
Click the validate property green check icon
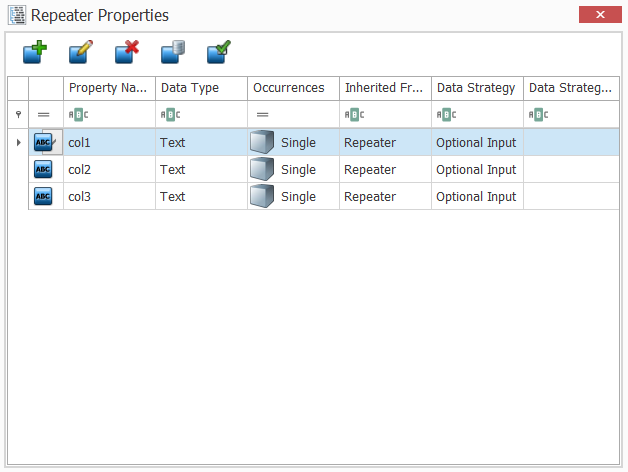(219, 52)
